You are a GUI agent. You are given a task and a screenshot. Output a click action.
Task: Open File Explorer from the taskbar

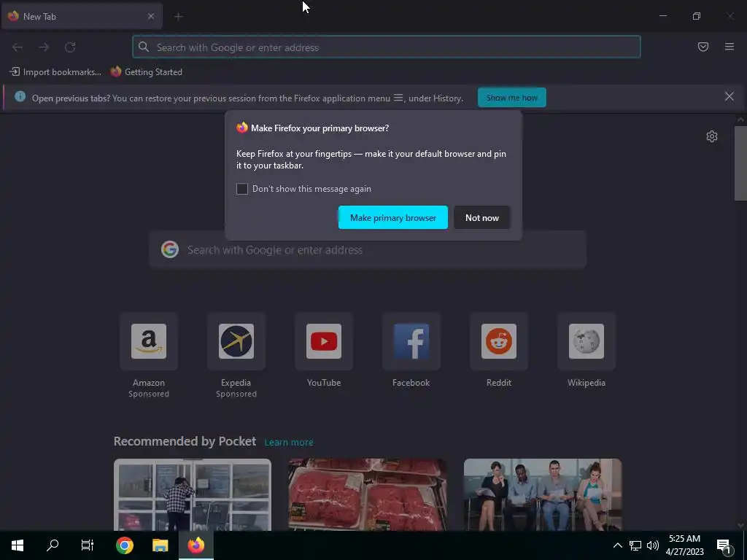click(160, 545)
